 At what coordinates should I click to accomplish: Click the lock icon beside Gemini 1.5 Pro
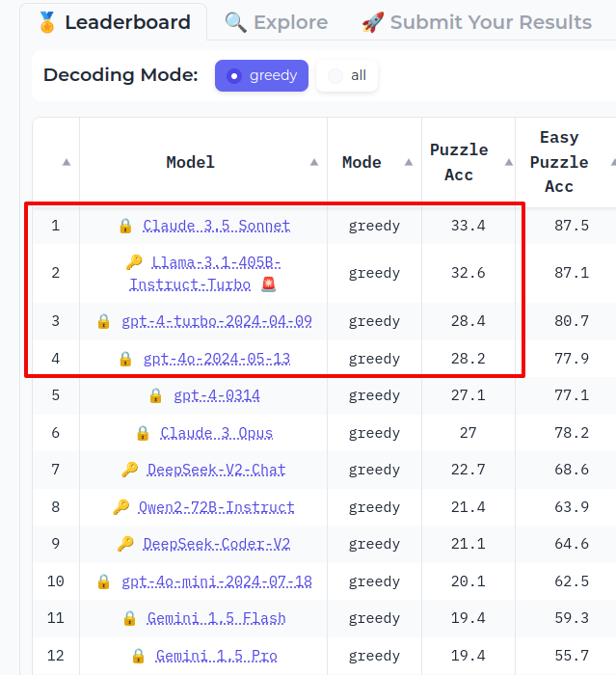[138, 656]
